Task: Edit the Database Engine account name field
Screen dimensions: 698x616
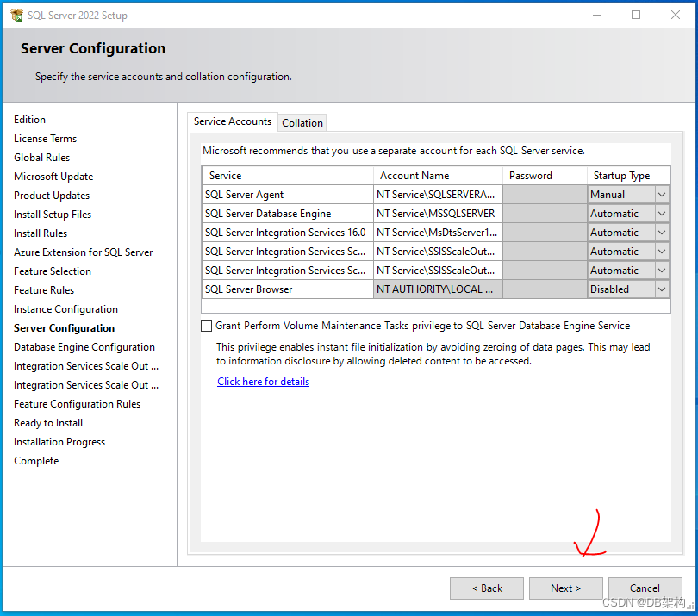Action: click(438, 213)
